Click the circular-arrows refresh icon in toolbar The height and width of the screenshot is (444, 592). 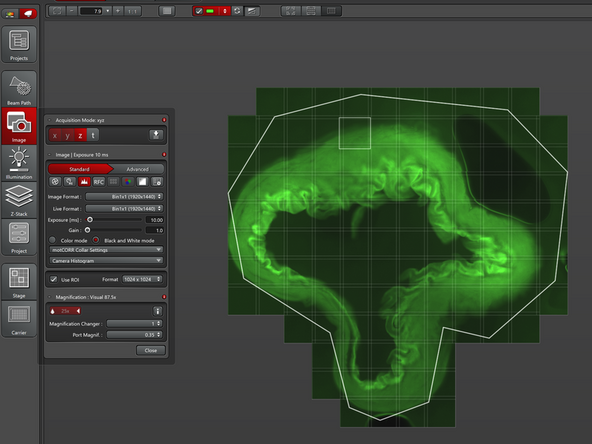(x=237, y=11)
